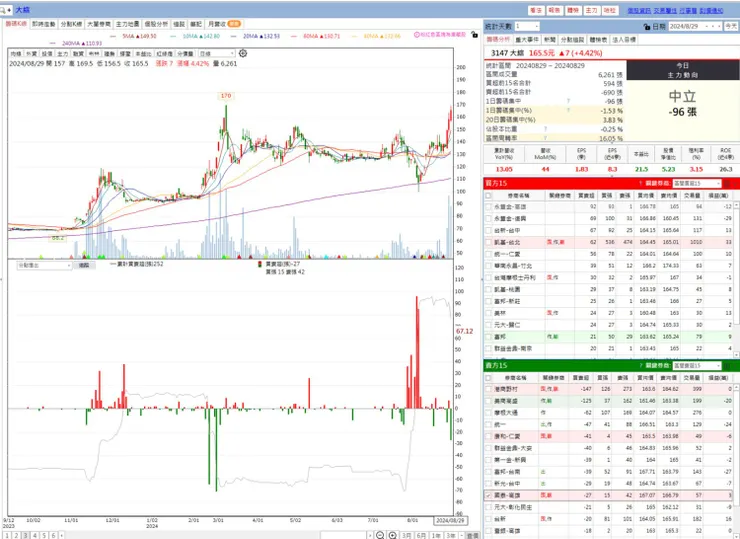Screen dimensions: 740x539
Task: Click the stock search magnifier icon
Action: click(3, 9)
